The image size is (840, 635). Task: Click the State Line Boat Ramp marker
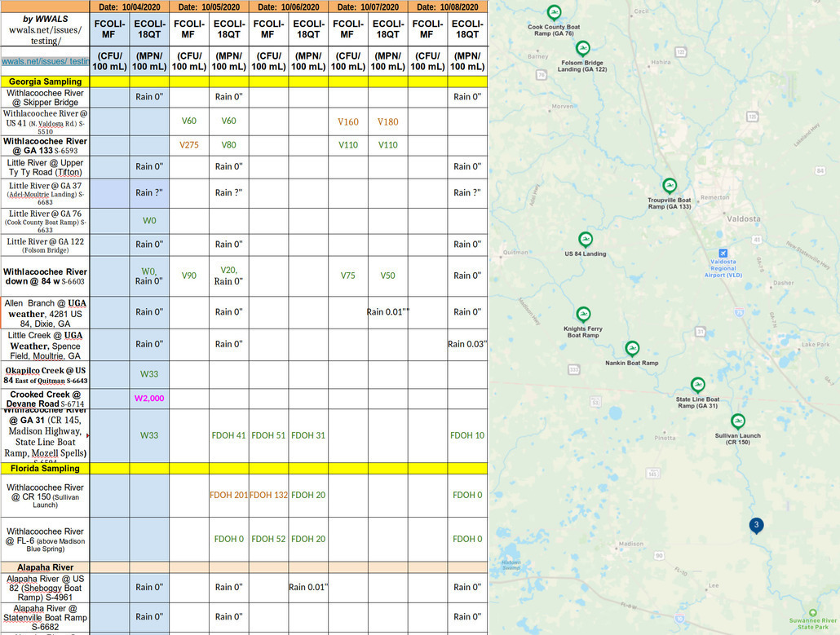click(697, 385)
